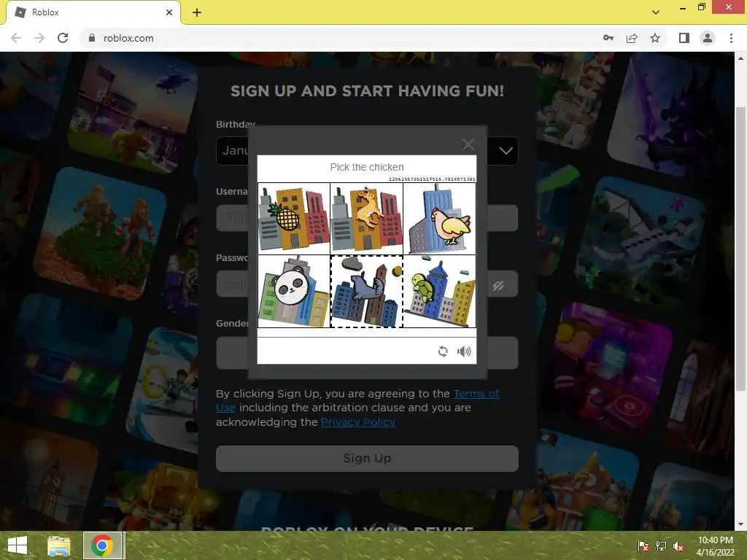Reload the Chrome page
The height and width of the screenshot is (560, 747).
[63, 38]
